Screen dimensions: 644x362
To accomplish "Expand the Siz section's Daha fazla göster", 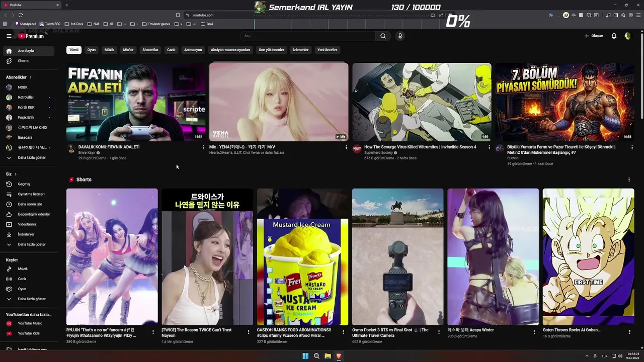I will click(29, 244).
